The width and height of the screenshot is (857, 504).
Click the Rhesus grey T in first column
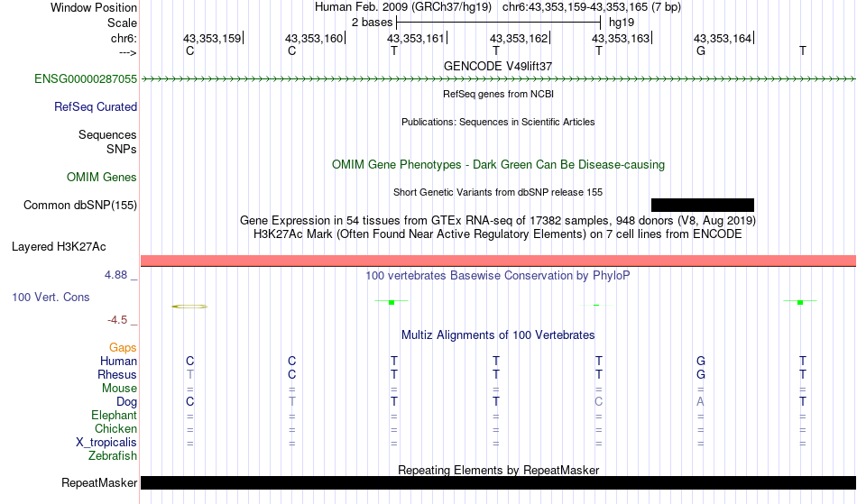190,374
